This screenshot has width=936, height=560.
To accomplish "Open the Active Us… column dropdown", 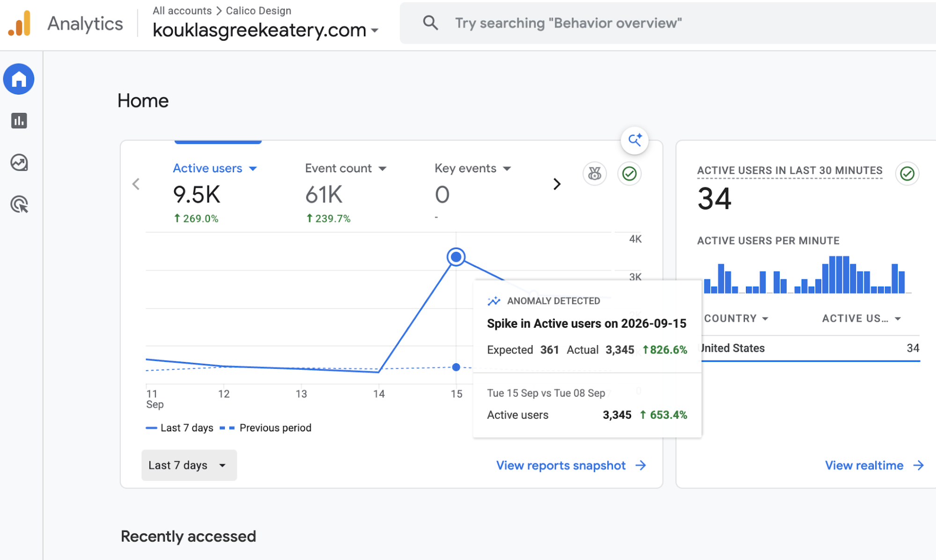I will pyautogui.click(x=862, y=318).
